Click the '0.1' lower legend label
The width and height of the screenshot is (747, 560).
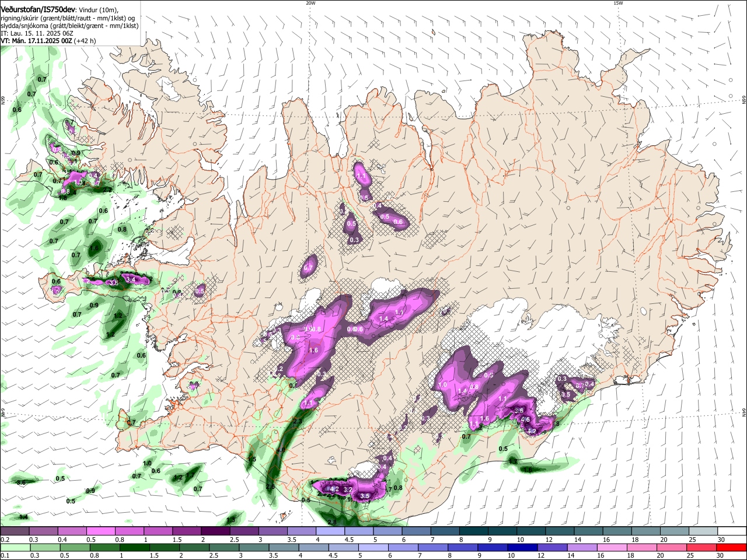point(5,556)
